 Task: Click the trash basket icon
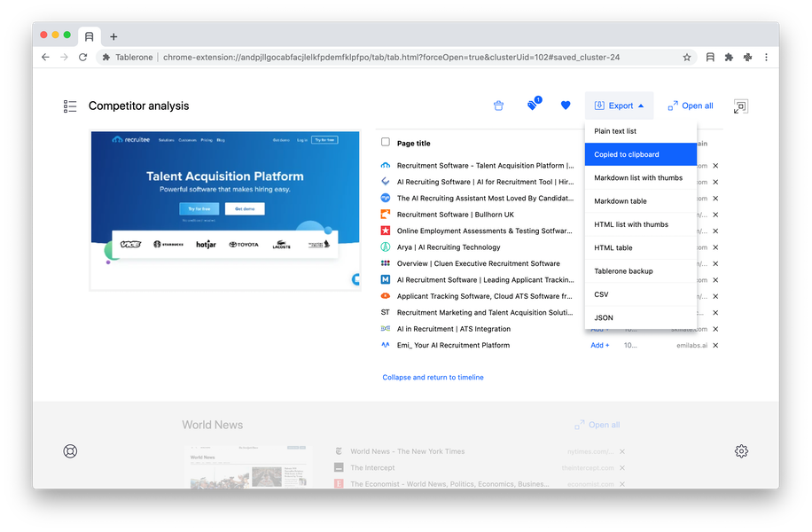(498, 106)
